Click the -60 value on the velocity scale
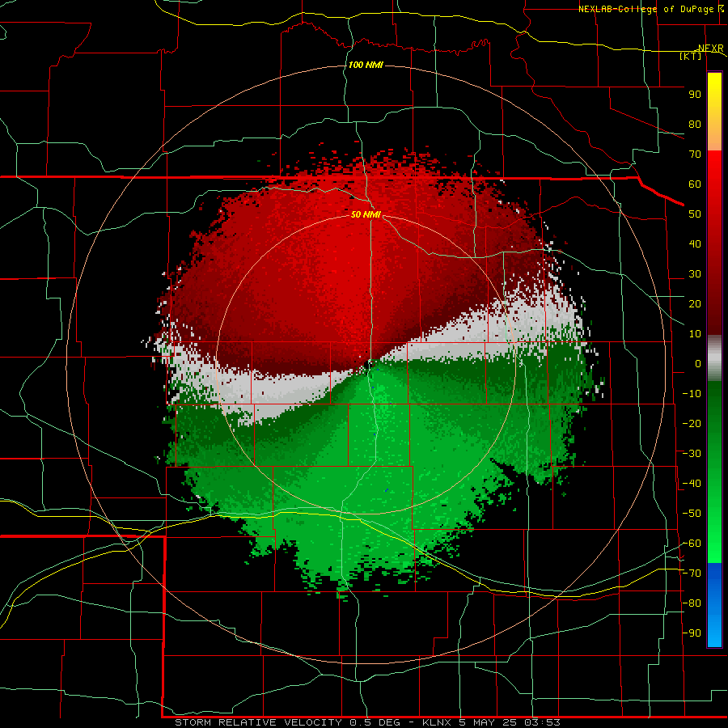Screen dimensions: 728x728 click(692, 544)
